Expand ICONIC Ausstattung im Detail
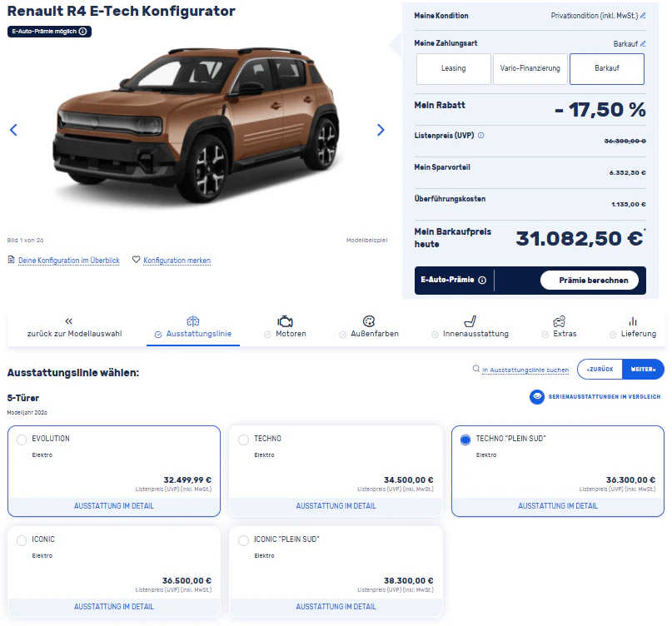Viewport: 672px width, 626px height. click(114, 607)
